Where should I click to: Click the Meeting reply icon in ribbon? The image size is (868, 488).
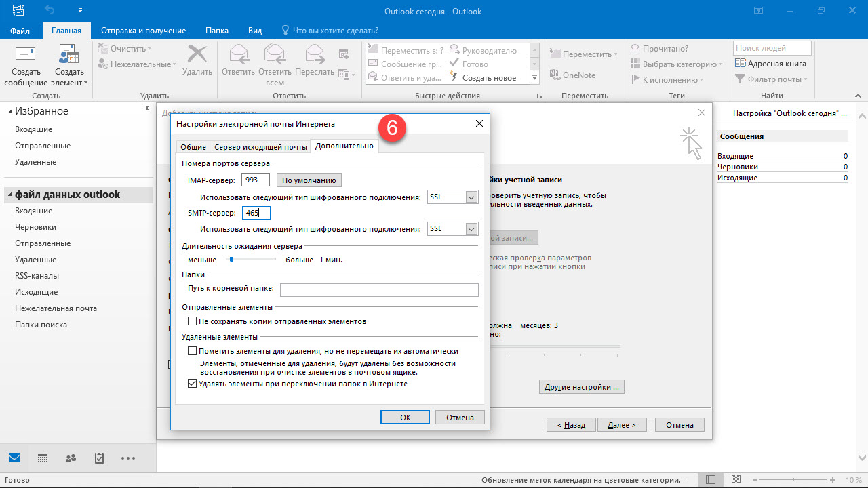coord(344,54)
